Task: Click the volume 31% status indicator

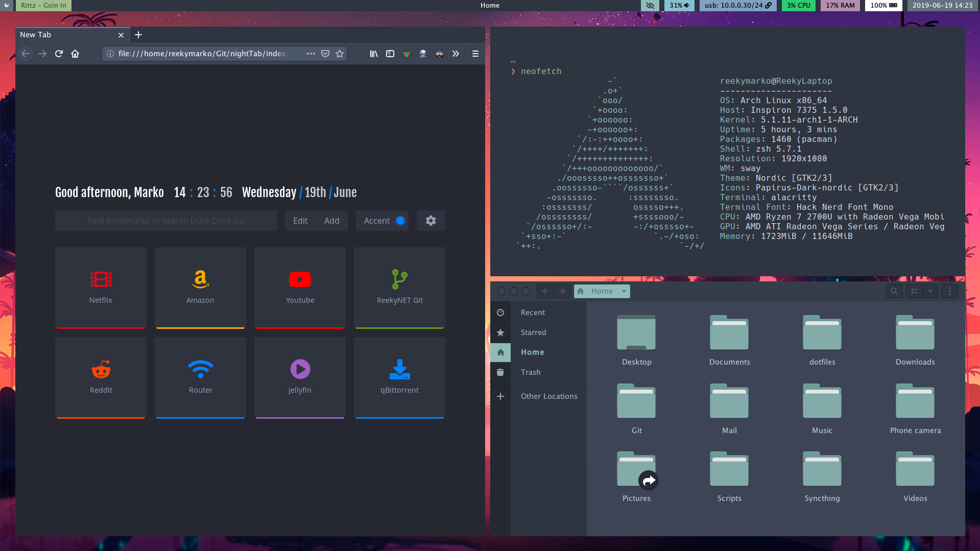Action: [x=679, y=6]
